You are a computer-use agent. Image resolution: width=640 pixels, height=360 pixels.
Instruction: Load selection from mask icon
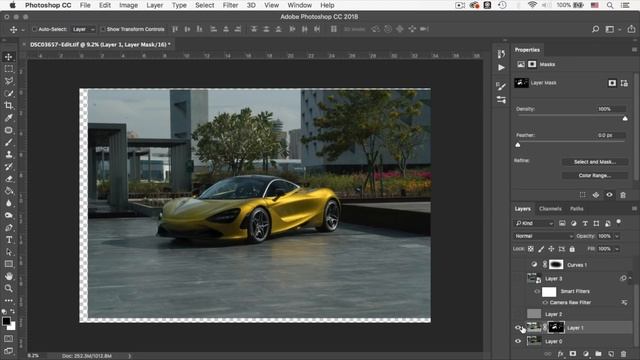click(x=582, y=195)
